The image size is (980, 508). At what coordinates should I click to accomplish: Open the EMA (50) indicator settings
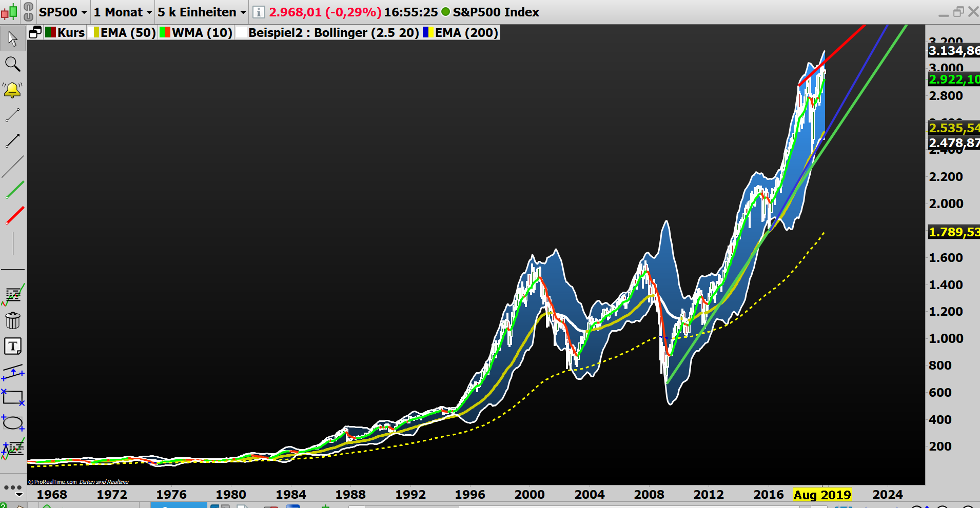(128, 32)
